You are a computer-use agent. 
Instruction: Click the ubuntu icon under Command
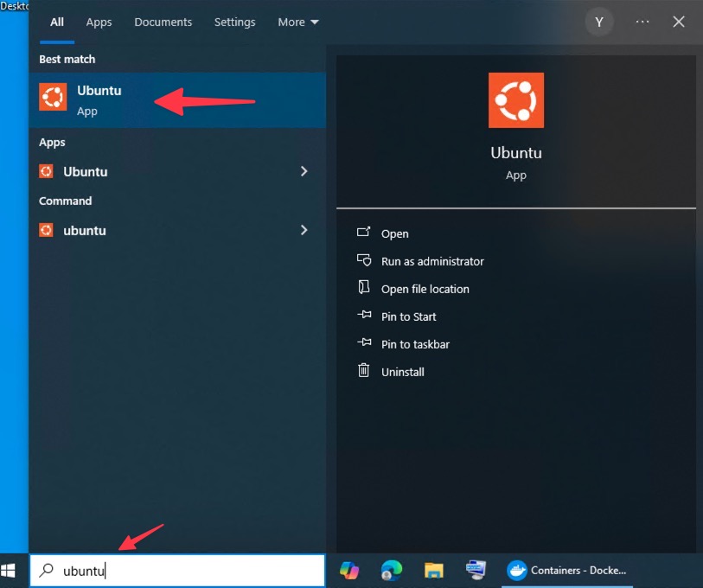[x=46, y=230]
